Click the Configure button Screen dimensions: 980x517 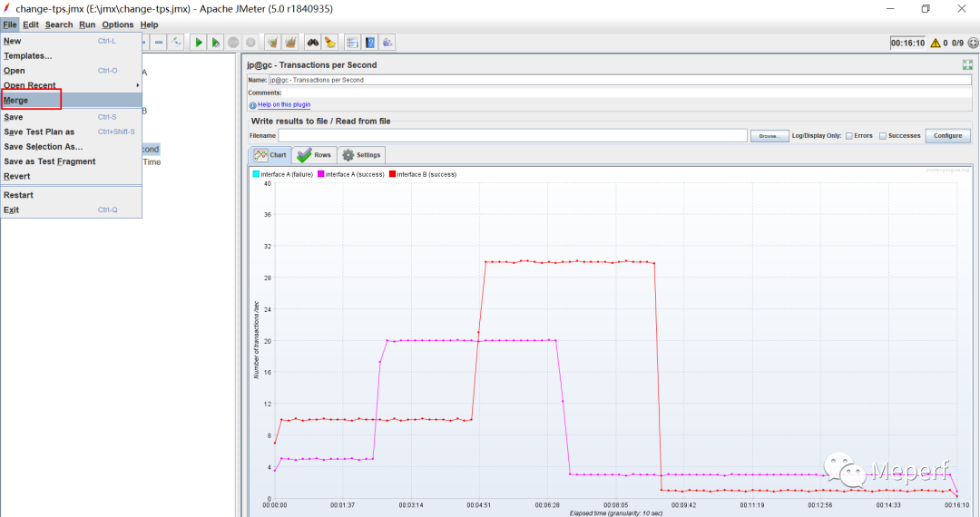click(x=947, y=135)
